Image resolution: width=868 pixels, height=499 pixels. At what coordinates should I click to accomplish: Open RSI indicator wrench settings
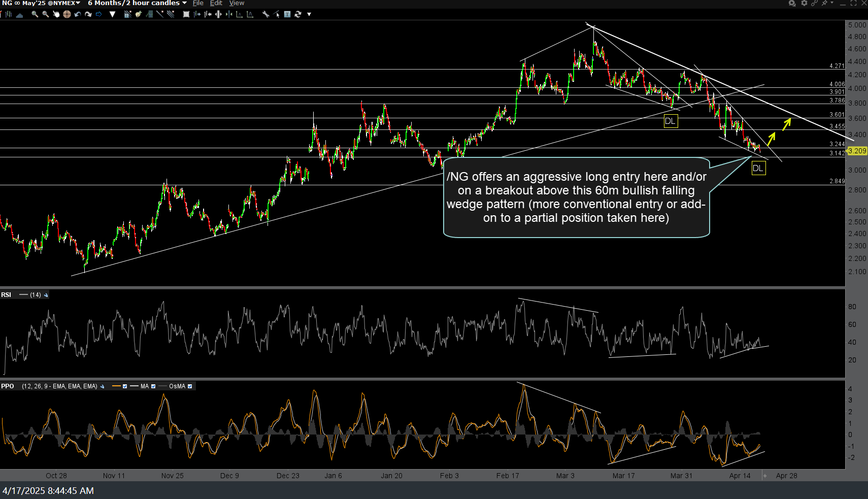[46, 295]
